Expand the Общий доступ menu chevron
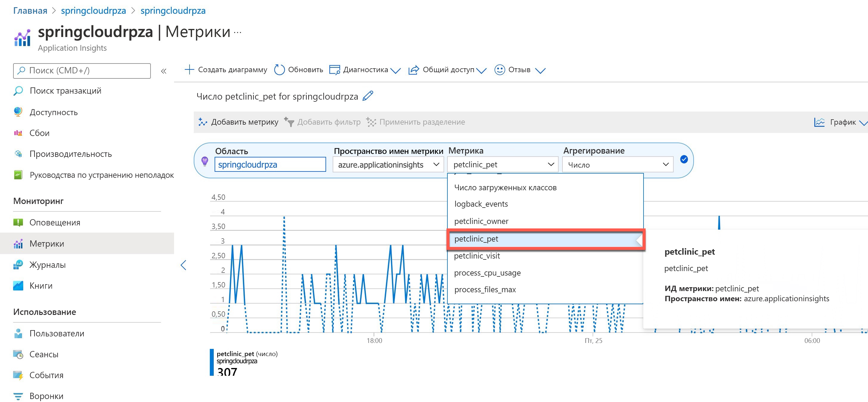Viewport: 868px width, 402px height. click(481, 70)
